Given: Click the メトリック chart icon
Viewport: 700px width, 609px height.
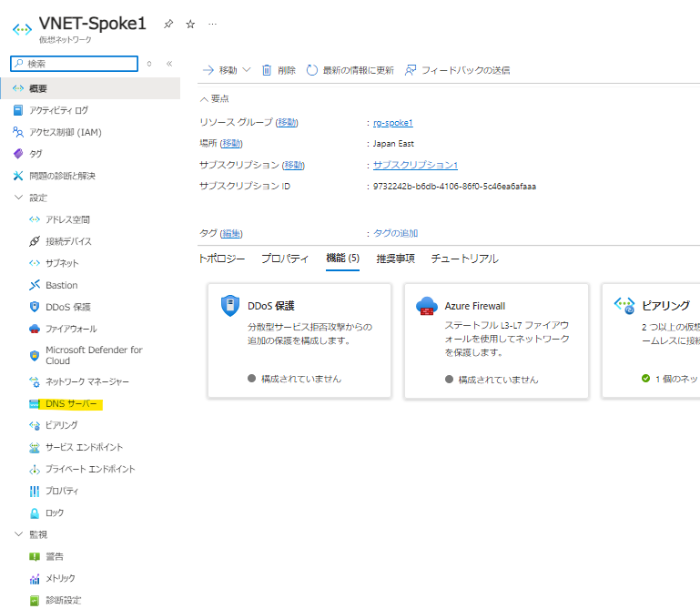Looking at the screenshot, I should point(35,579).
